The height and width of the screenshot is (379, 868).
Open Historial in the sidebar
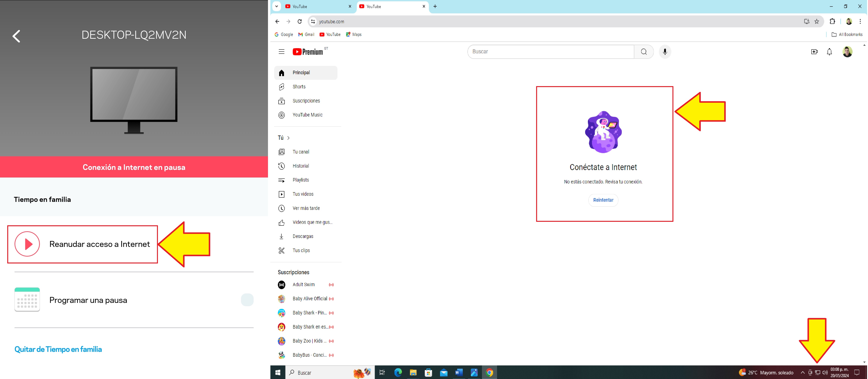[x=301, y=166]
